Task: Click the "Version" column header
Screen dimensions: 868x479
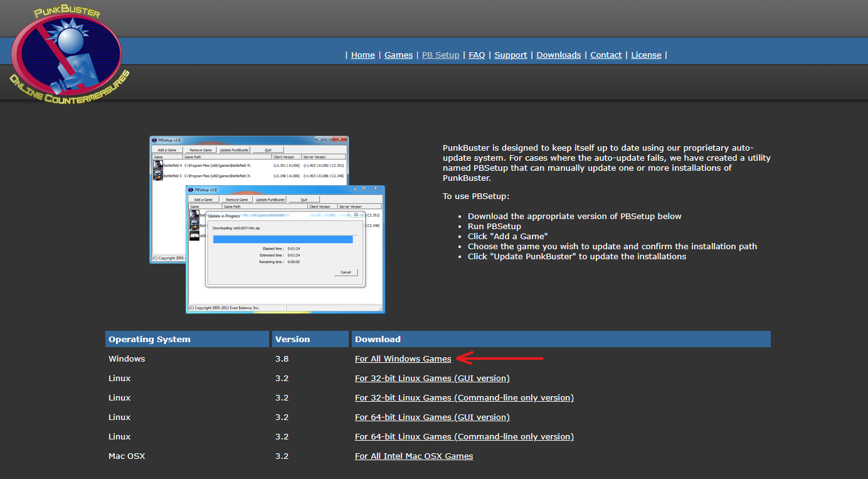Action: click(x=310, y=339)
